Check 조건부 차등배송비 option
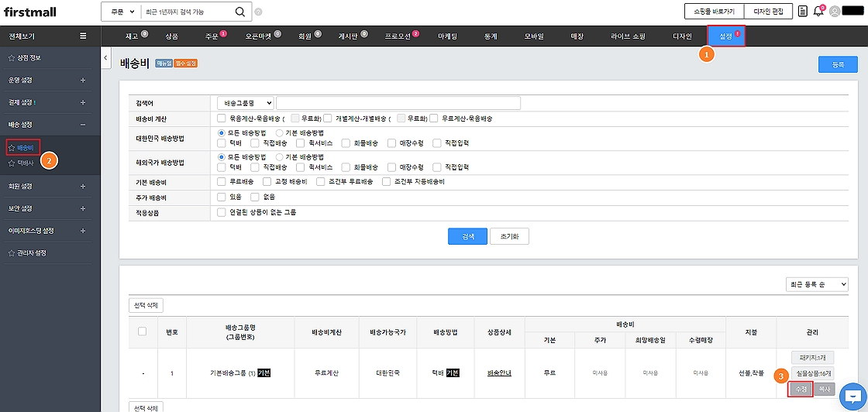The image size is (868, 412). (x=386, y=181)
